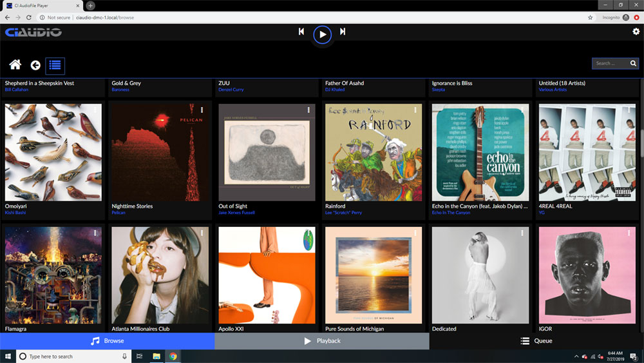Open options menu on Rainford album

[x=415, y=110]
